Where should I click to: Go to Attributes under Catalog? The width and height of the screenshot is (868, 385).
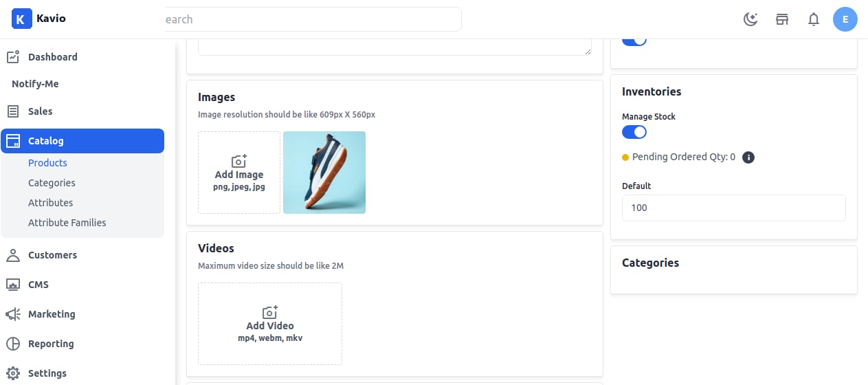(x=50, y=203)
